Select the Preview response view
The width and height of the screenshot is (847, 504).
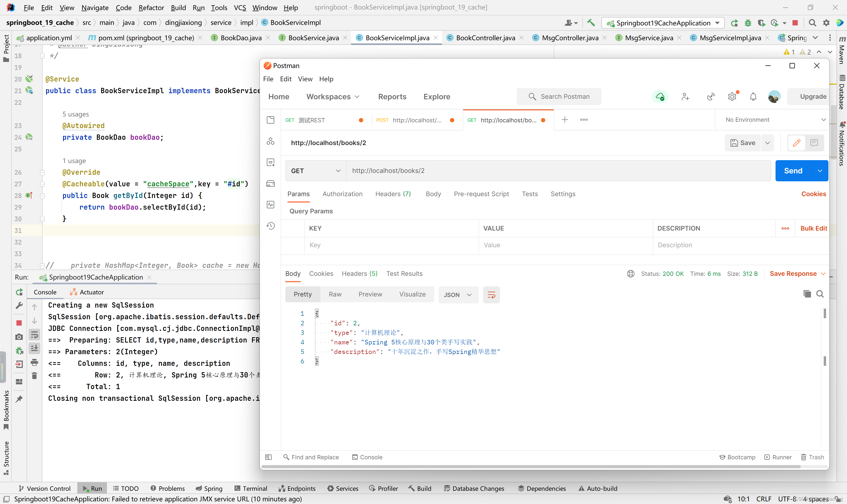point(370,294)
